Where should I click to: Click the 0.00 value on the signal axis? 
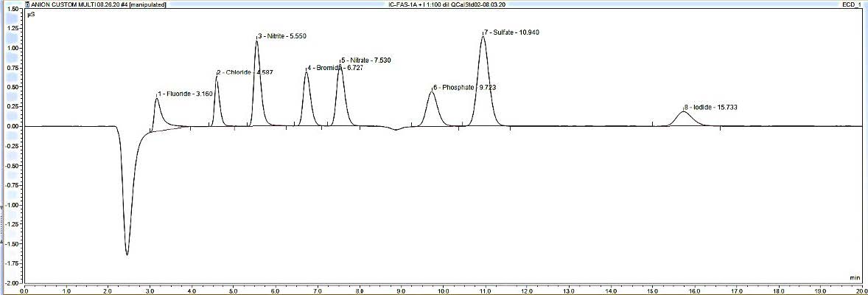point(11,126)
